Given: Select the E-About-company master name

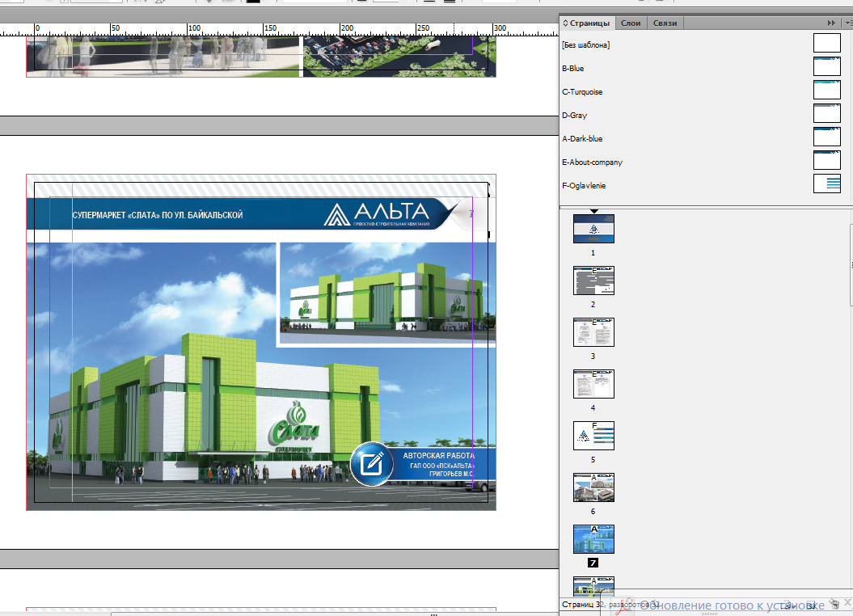Looking at the screenshot, I should (x=592, y=162).
